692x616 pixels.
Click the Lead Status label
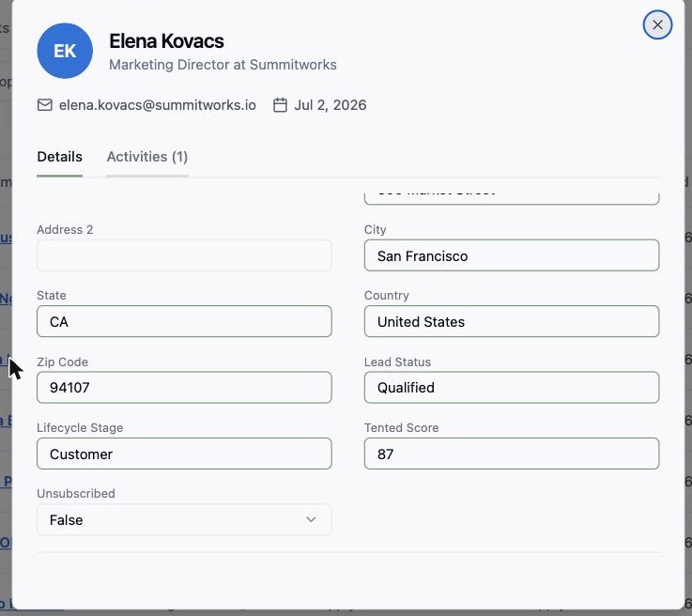397,362
